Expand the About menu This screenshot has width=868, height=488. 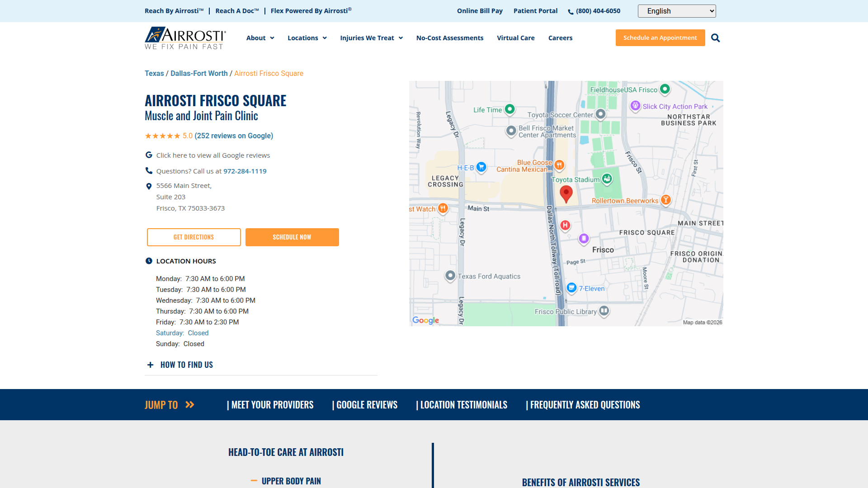coord(260,38)
